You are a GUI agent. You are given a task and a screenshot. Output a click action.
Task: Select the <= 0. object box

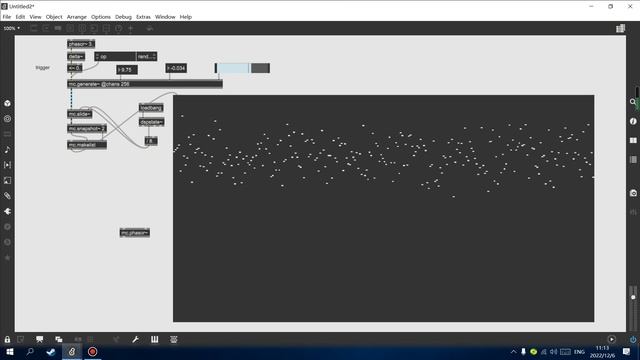75,68
